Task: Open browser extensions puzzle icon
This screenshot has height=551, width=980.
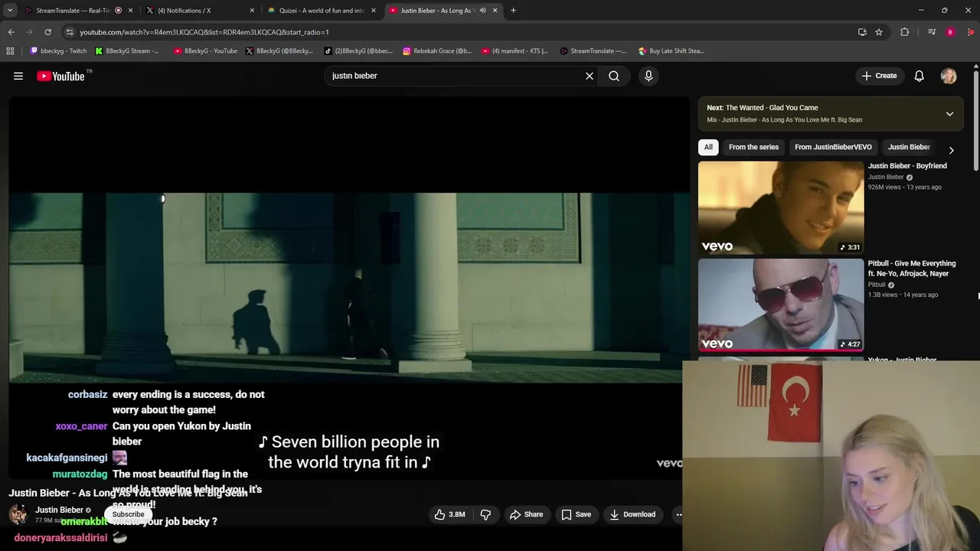Action: point(905,32)
